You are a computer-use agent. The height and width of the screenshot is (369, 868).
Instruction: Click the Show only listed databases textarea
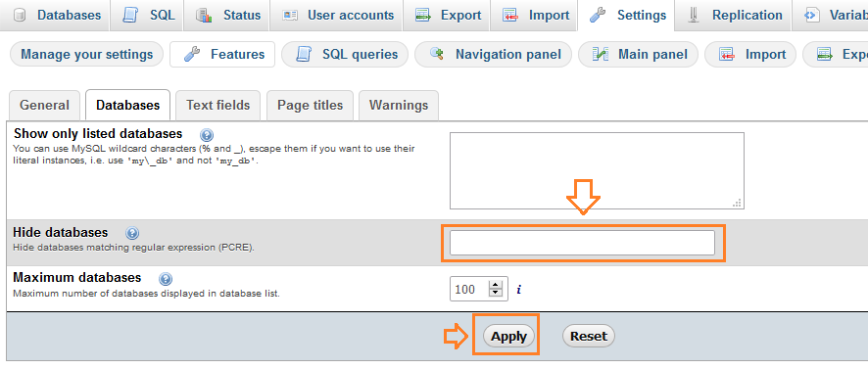click(597, 170)
